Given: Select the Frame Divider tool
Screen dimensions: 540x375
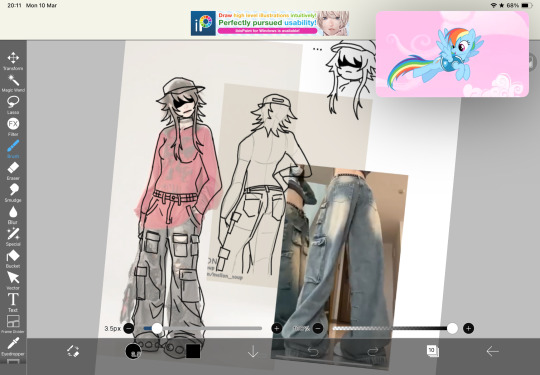Looking at the screenshot, I should pyautogui.click(x=13, y=324).
